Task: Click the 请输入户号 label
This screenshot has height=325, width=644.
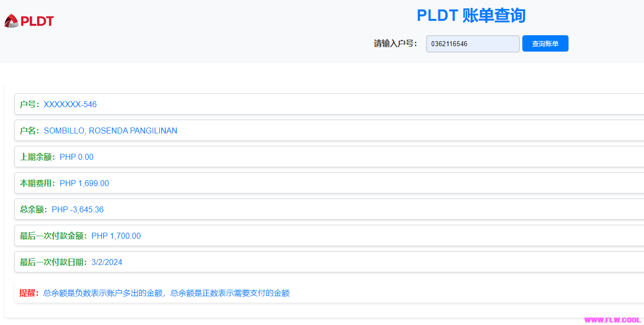Action: [396, 44]
